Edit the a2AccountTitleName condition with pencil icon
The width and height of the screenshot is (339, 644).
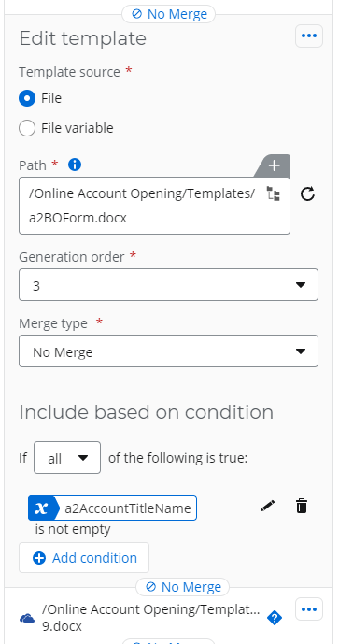pos(268,507)
